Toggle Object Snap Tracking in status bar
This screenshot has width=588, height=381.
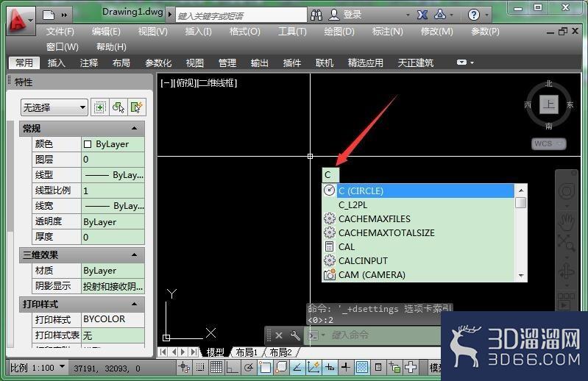[x=297, y=367]
